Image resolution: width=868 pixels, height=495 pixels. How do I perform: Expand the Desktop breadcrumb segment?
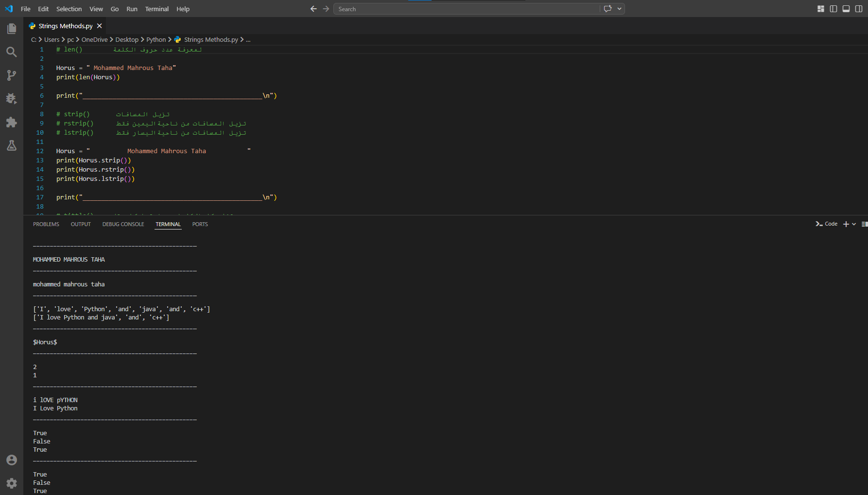click(127, 39)
